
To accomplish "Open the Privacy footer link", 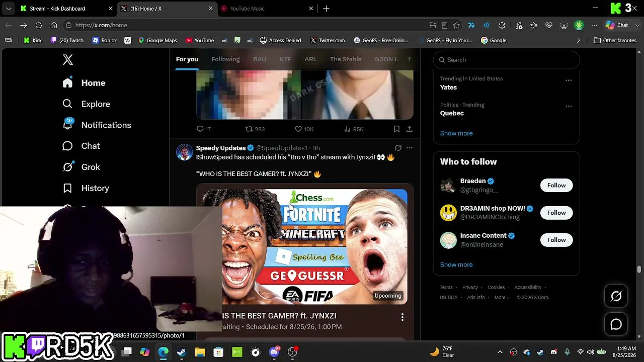I will (470, 288).
